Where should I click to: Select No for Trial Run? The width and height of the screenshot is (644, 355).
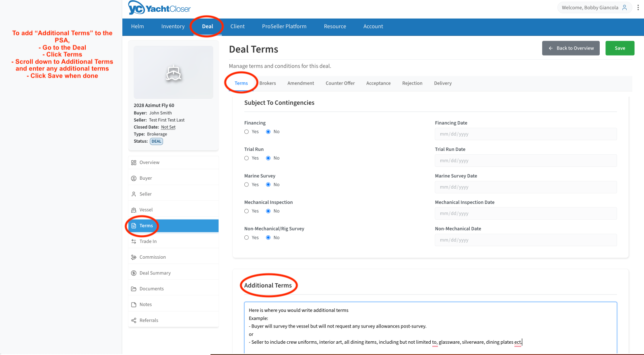click(268, 158)
